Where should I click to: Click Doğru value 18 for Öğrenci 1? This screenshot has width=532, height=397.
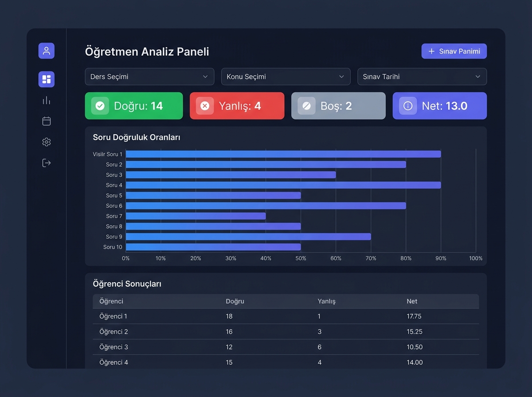coord(229,316)
